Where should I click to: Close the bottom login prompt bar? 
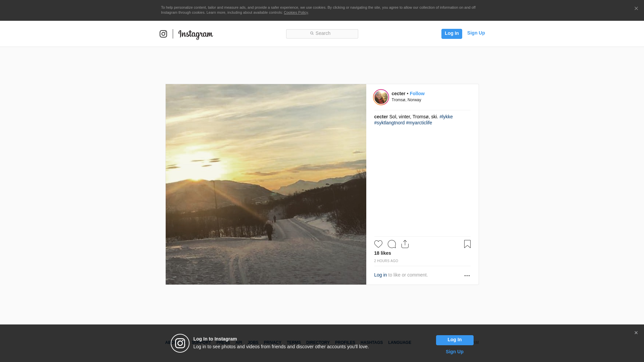point(636,333)
